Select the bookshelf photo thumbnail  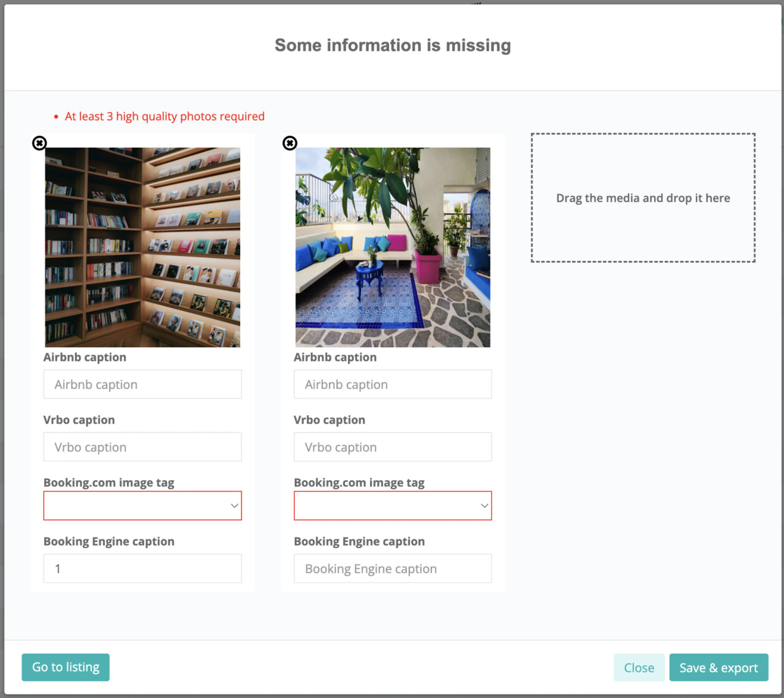click(143, 247)
